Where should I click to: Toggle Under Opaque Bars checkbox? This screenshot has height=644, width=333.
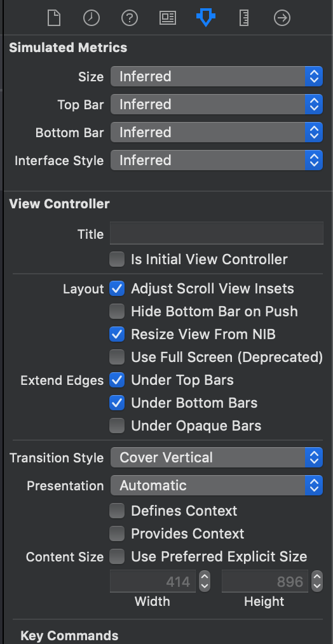(117, 426)
